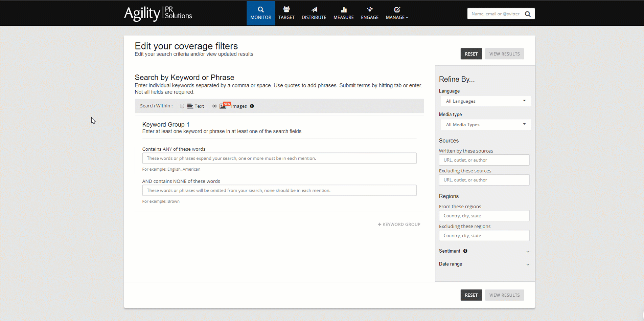Go to TARGET tab label
Image resolution: width=644 pixels, height=321 pixels.
(x=286, y=17)
